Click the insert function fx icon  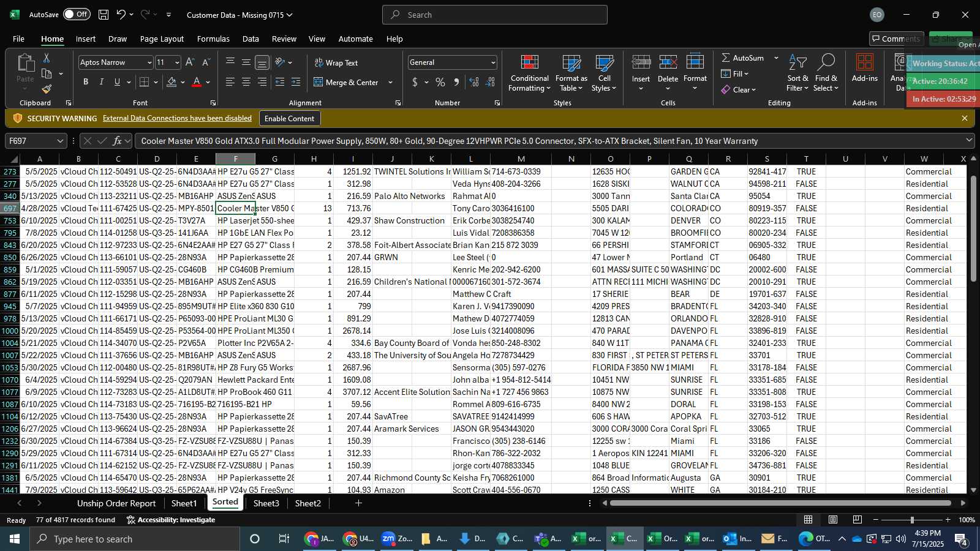point(117,141)
